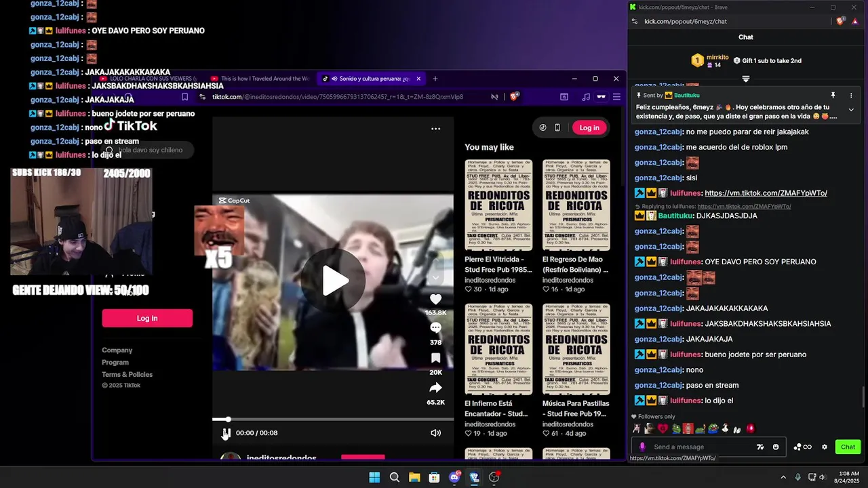Screen dimensions: 868x488
Task: Like the TikTok video (heart, 163.8K)
Action: 435,299
